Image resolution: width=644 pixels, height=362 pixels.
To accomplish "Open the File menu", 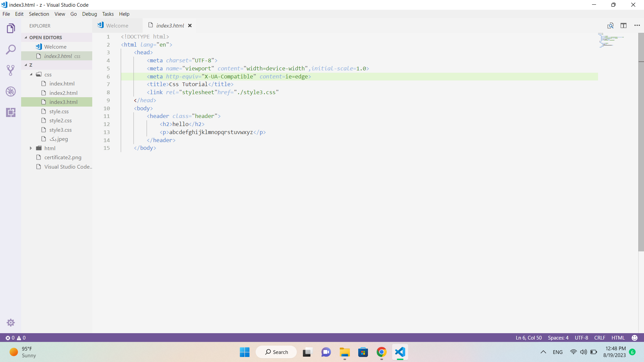I will (7, 14).
